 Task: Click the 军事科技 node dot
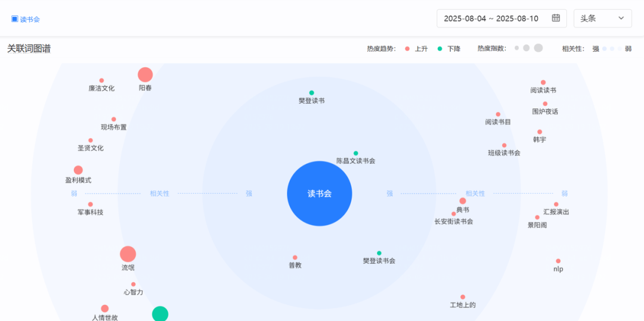[91, 204]
